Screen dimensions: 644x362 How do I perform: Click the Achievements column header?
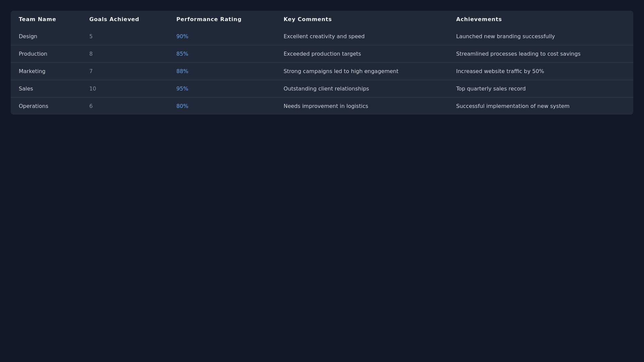click(x=479, y=19)
